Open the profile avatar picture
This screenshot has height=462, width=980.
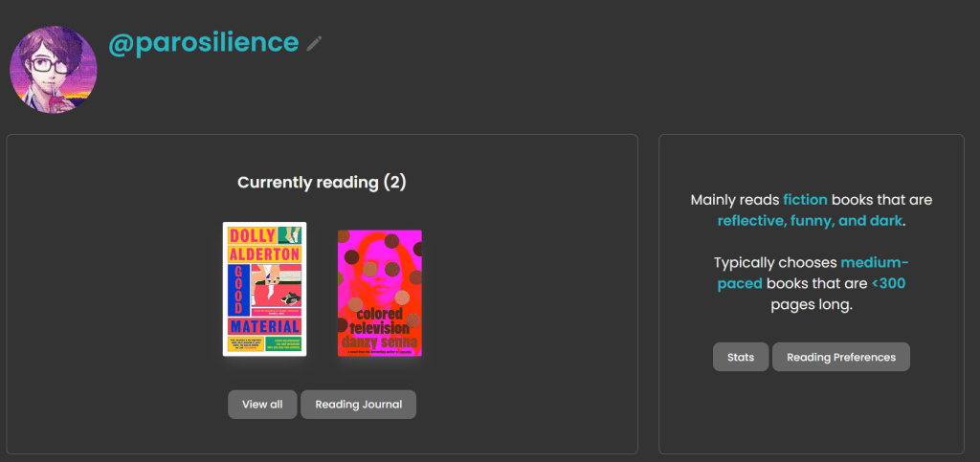[54, 70]
